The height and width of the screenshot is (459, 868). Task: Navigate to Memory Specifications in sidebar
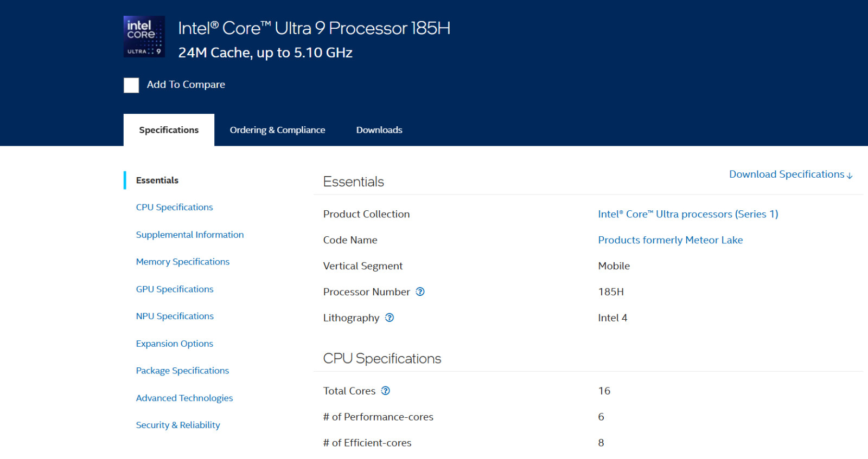coord(183,262)
